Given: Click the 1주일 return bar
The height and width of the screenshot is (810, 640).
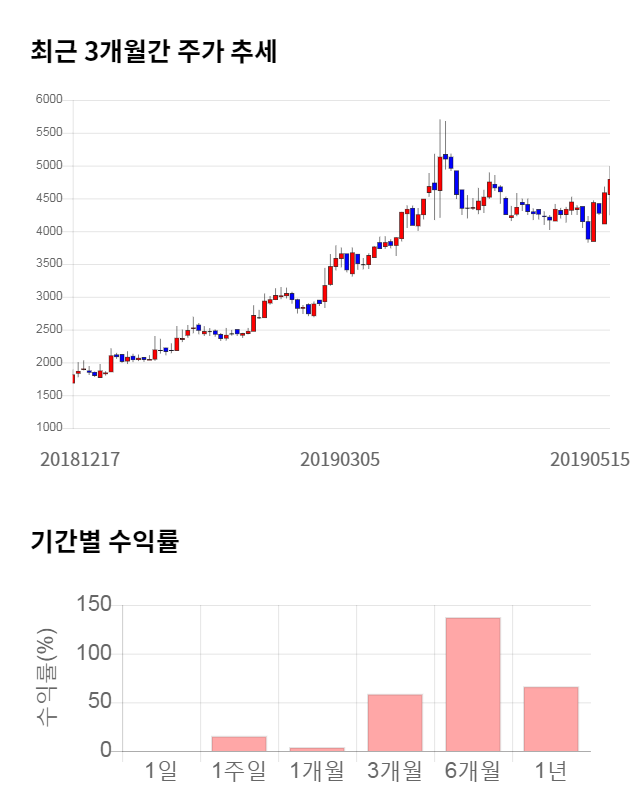Looking at the screenshot, I should (x=238, y=743).
